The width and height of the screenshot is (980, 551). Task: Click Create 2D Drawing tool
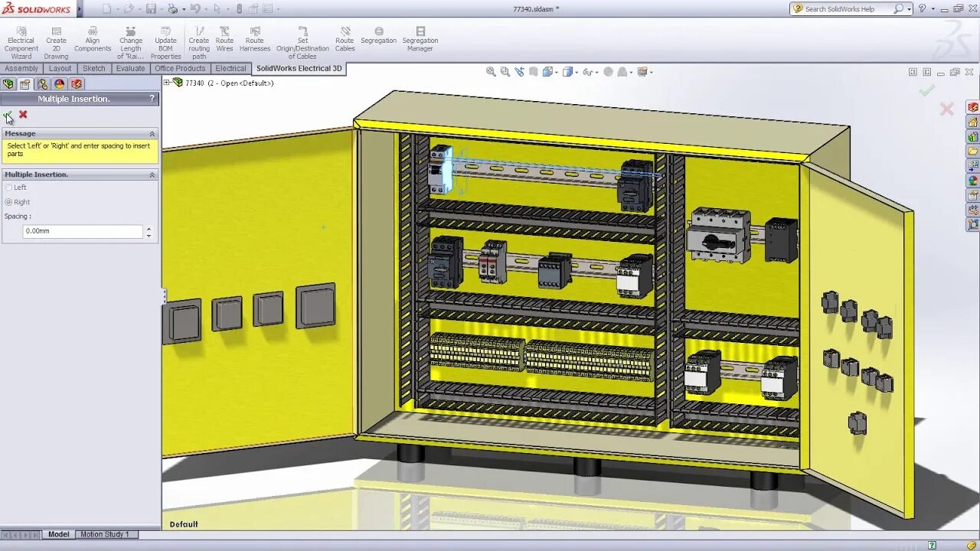tap(56, 43)
